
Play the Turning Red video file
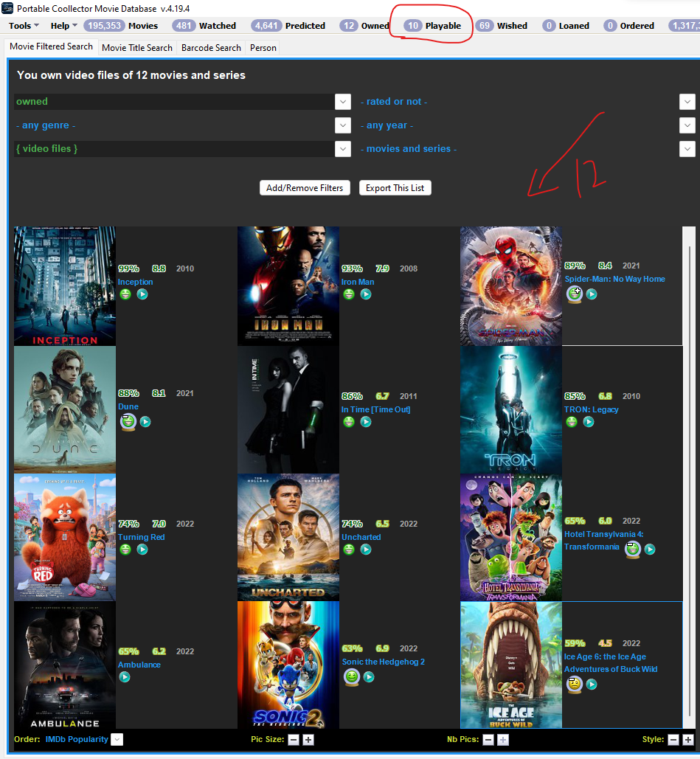(142, 550)
